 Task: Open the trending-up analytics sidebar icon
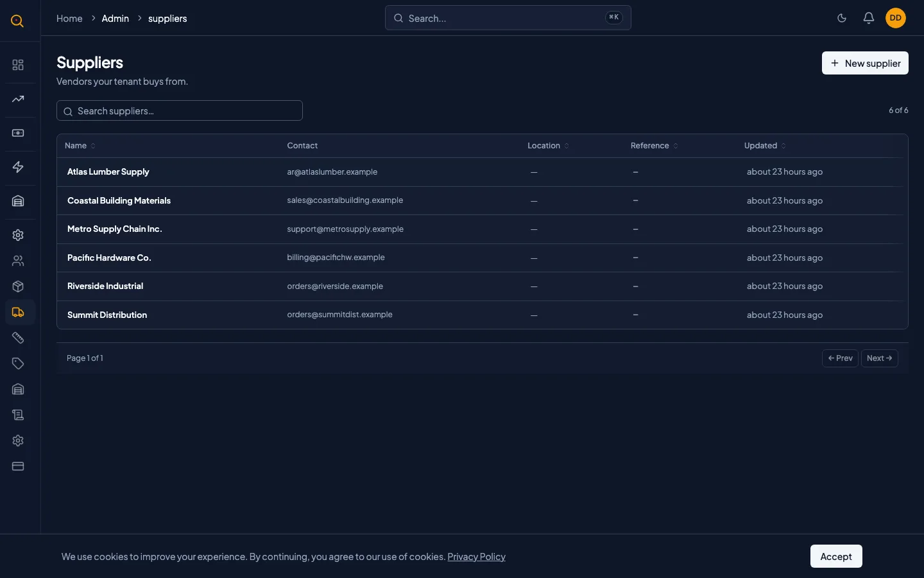[x=18, y=99]
